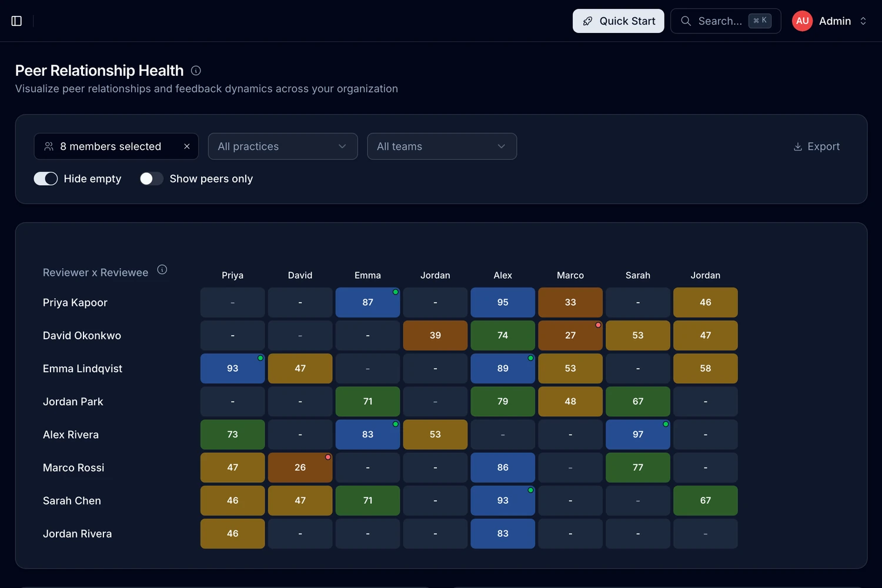
Task: Click the Admin user name
Action: click(x=835, y=21)
